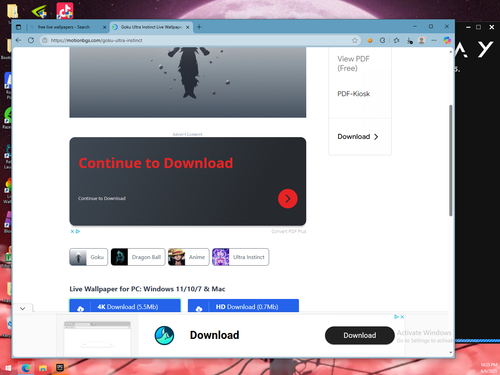This screenshot has width=500, height=375.
Task: Select the 'Goku Ultra Instinct Live Wallpaper' tab
Action: point(151,27)
